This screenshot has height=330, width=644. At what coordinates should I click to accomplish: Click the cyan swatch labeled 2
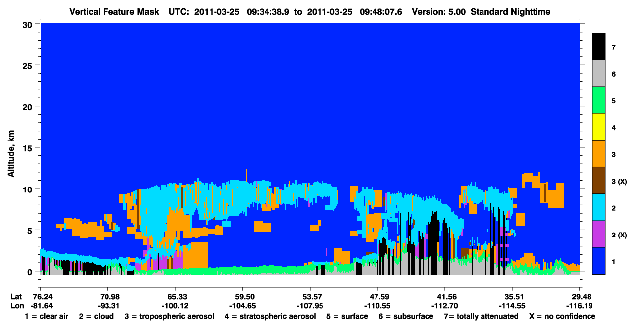click(x=599, y=207)
